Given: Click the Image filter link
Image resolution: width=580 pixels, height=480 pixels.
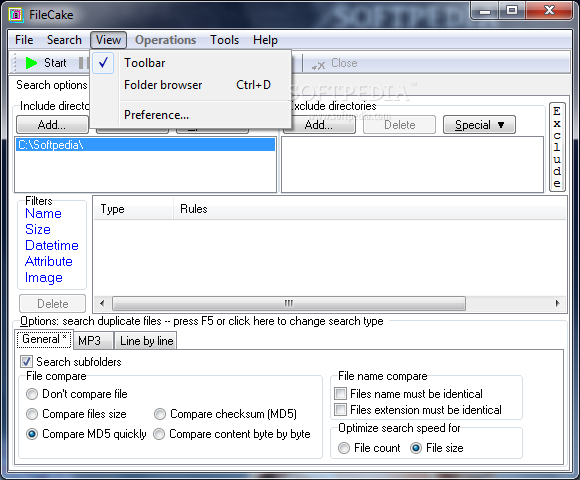Looking at the screenshot, I should point(44,277).
